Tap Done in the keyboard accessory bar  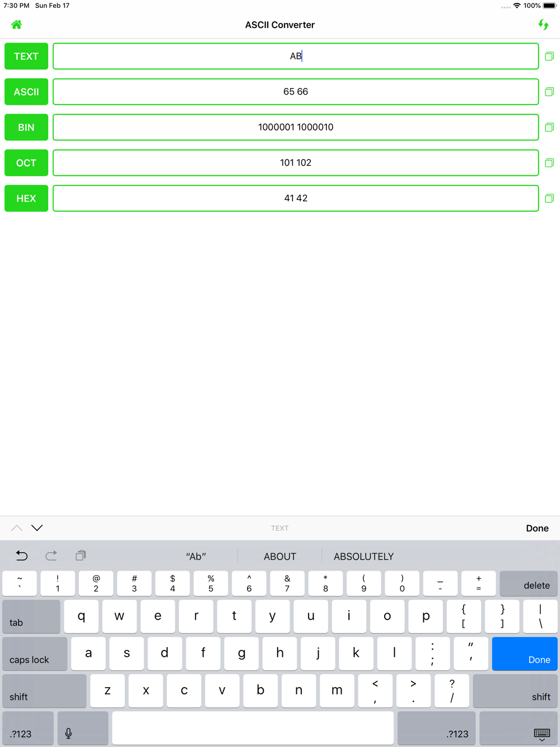click(537, 528)
